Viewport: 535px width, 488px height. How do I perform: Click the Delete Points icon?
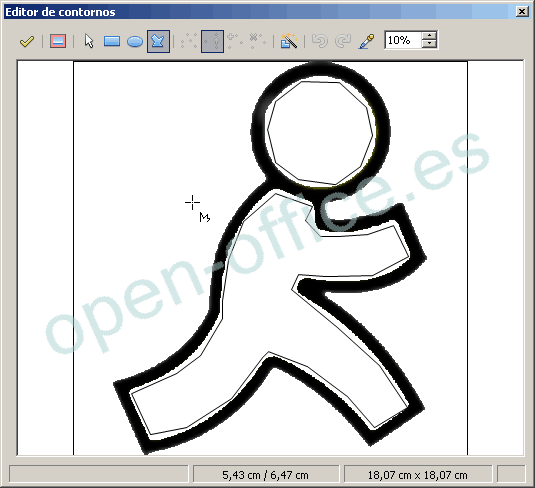257,41
